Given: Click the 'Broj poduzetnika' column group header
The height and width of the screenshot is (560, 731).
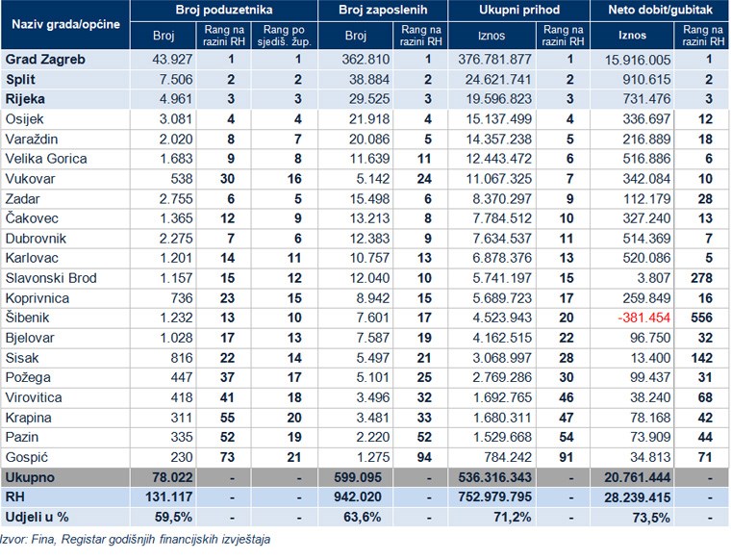Looking at the screenshot, I should coord(224,11).
